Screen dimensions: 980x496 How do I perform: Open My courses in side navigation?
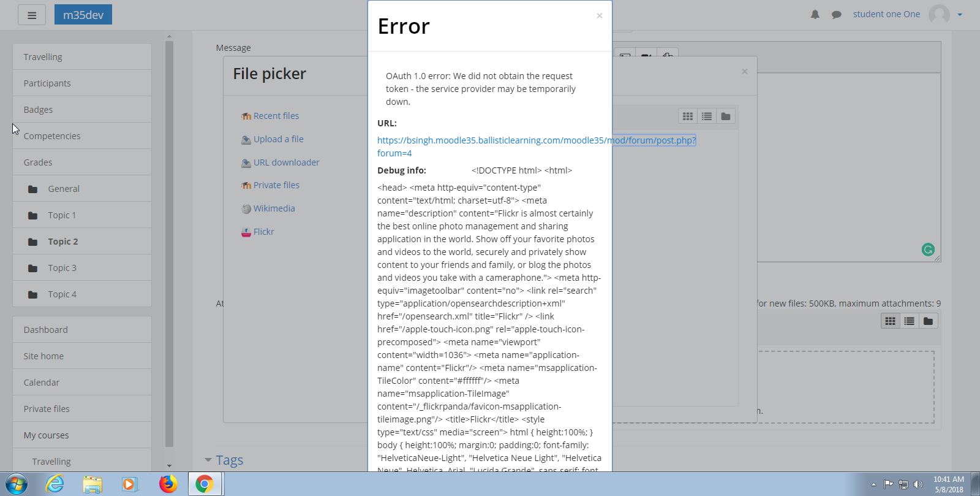click(82, 435)
